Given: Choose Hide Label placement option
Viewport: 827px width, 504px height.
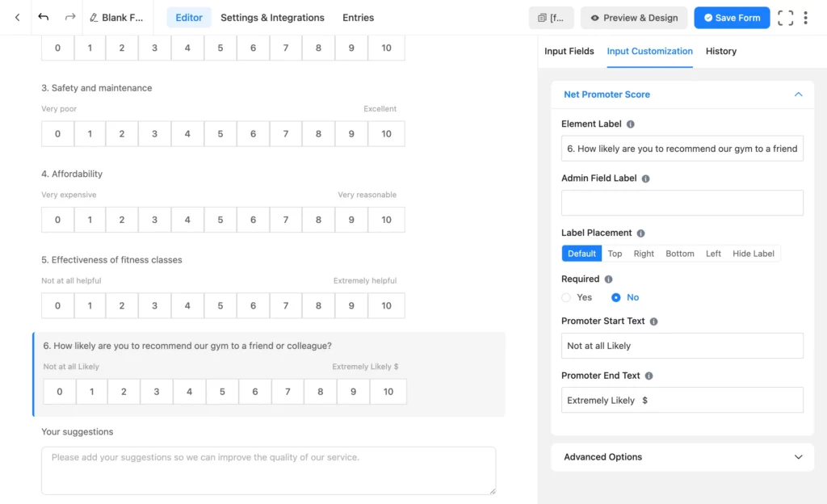Looking at the screenshot, I should pos(754,254).
